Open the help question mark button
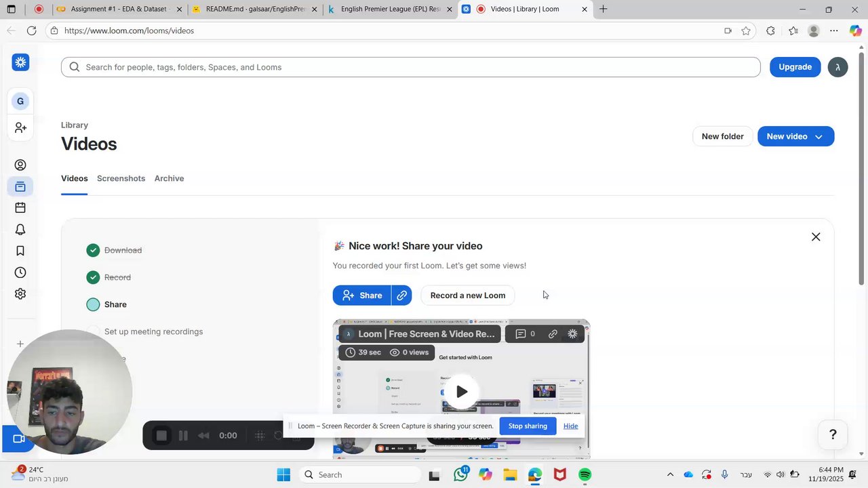 click(x=833, y=434)
